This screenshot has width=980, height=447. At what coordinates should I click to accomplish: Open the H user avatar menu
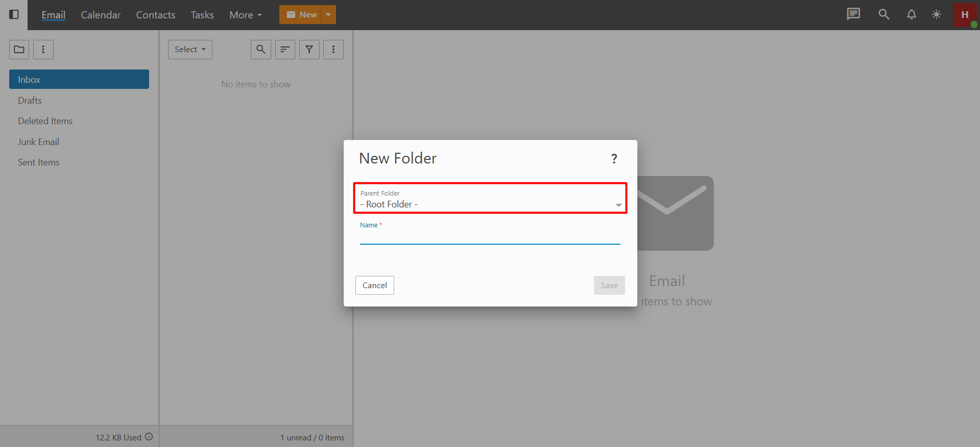tap(964, 15)
